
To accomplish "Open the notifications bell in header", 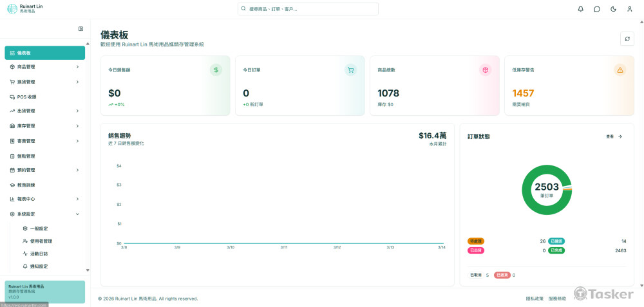I will click(580, 9).
